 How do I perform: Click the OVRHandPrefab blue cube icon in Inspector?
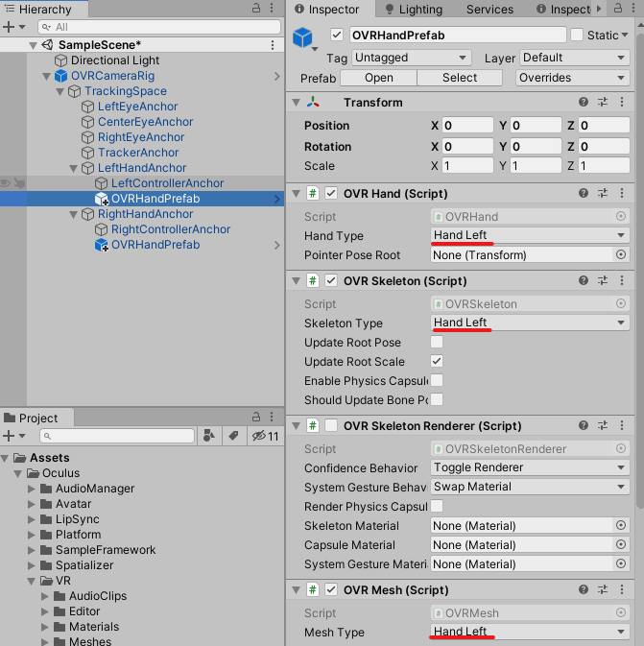[302, 37]
